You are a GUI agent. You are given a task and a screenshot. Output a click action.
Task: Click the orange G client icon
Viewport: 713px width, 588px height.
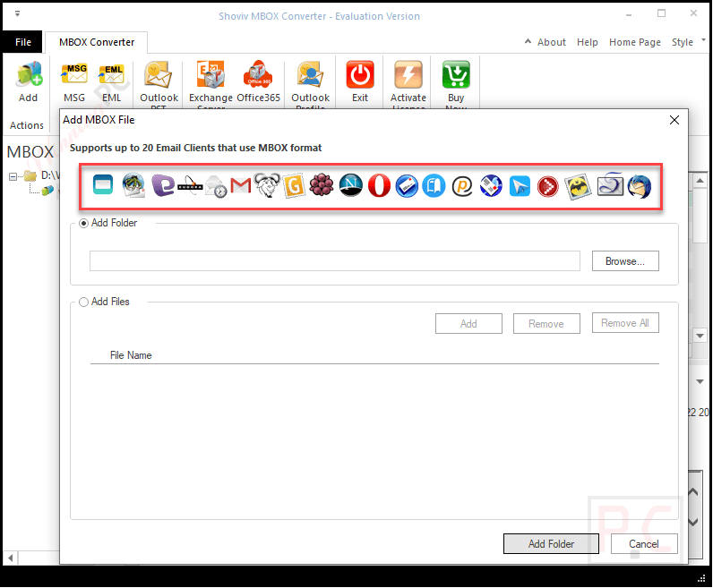(294, 186)
